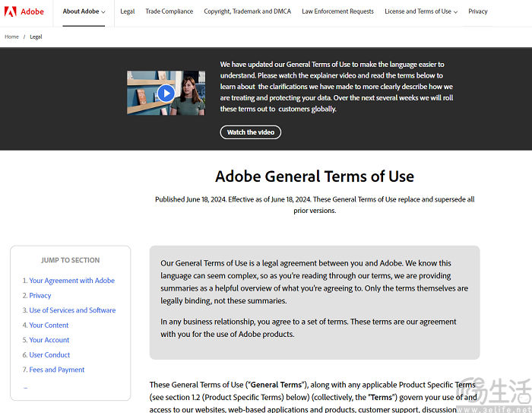Go to Copyright, Trademark and DMCA

tap(247, 11)
